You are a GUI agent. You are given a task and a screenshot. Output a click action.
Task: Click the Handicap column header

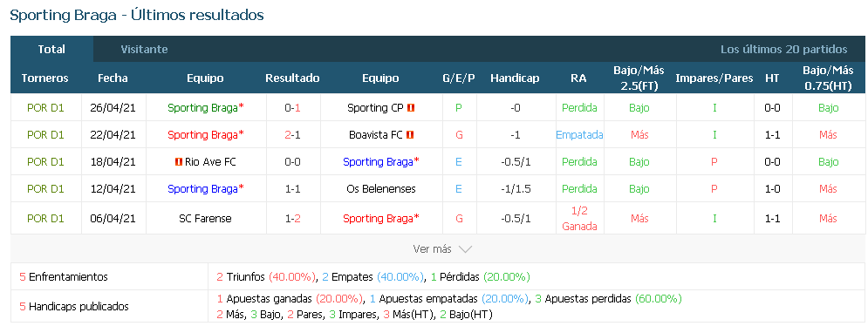515,78
